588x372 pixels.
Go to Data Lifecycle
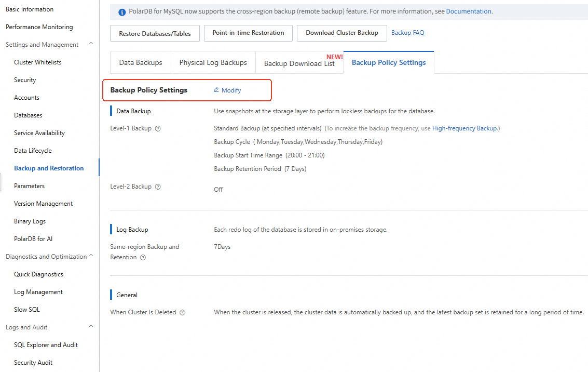(33, 151)
